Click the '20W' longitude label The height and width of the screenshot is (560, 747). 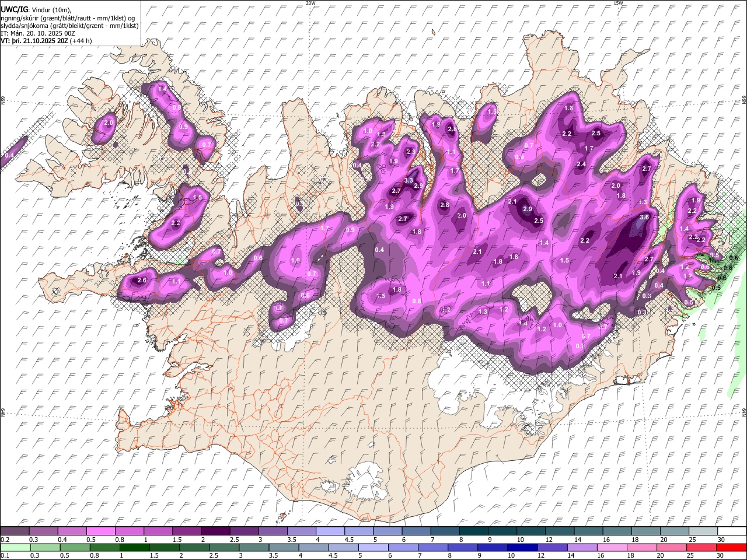coord(310,3)
